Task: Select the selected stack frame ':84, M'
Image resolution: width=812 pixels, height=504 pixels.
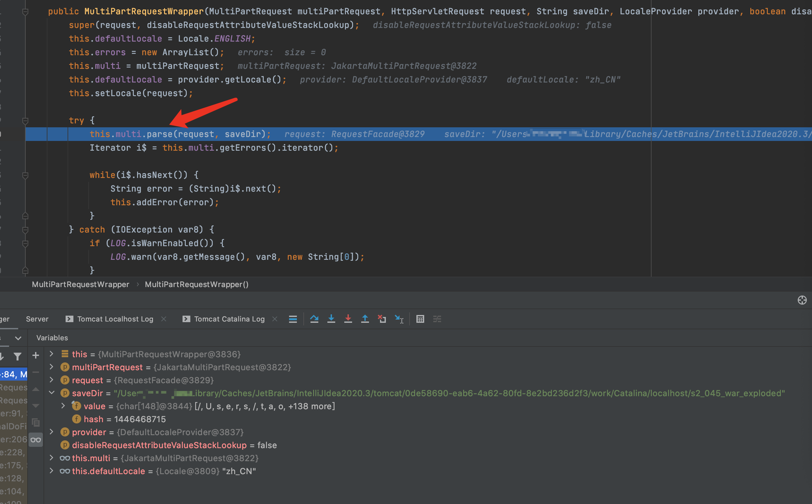Action: (x=14, y=374)
